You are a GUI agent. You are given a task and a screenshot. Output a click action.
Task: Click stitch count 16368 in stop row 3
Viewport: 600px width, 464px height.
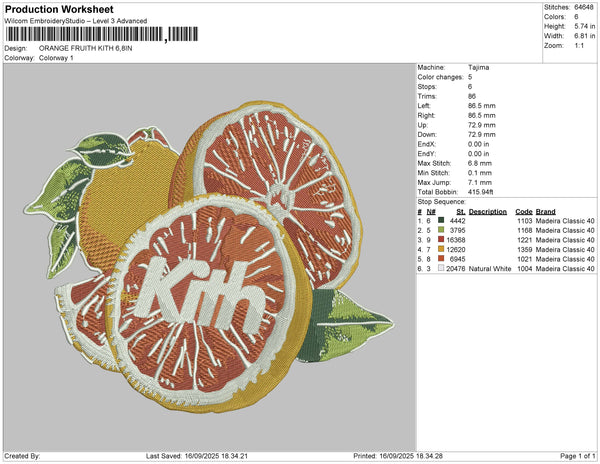[456, 240]
